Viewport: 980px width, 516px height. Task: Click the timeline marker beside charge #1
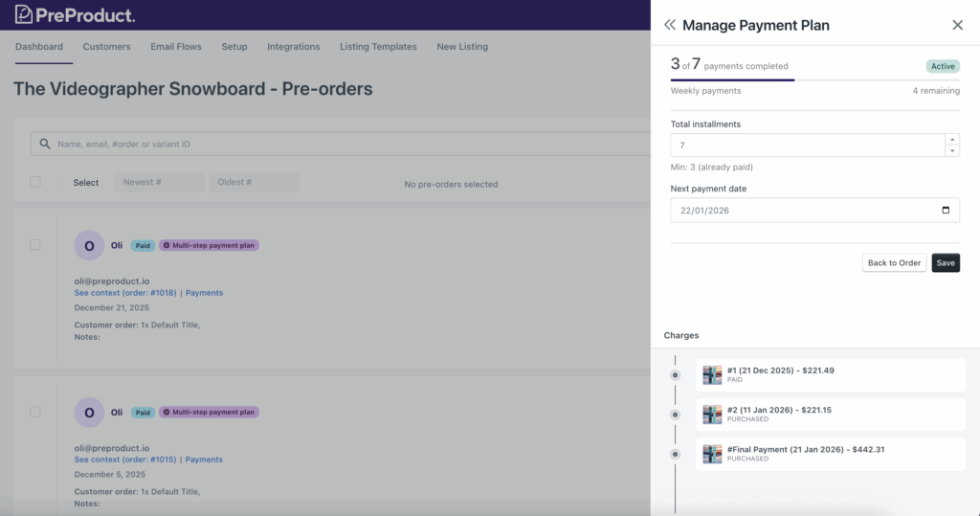click(675, 375)
